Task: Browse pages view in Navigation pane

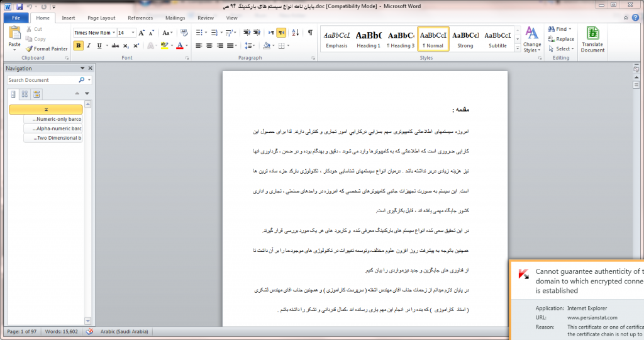Action: tap(25, 94)
